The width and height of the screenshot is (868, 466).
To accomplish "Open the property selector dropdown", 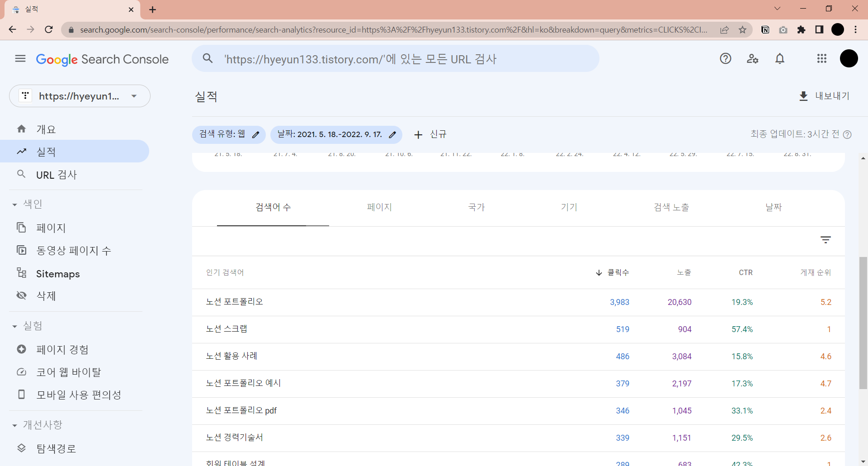I will tap(80, 96).
